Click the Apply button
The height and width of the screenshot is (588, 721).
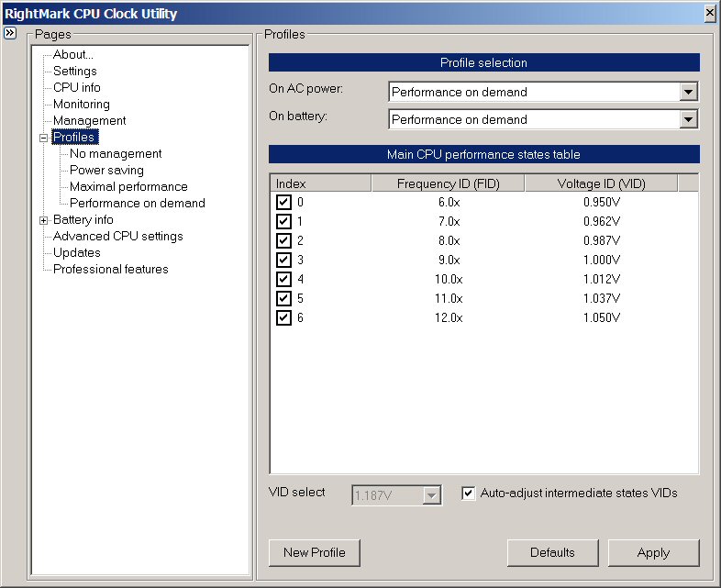click(x=653, y=553)
